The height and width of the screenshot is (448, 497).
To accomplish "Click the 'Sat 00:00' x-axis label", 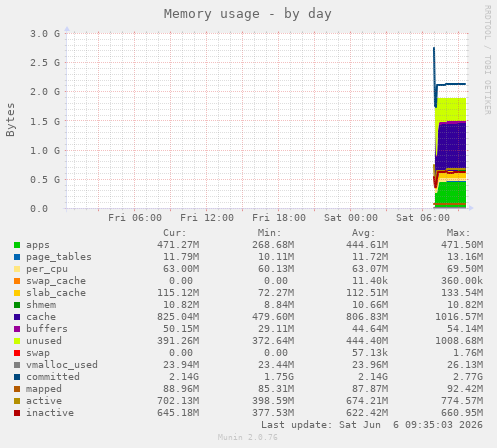I will coord(351,218).
